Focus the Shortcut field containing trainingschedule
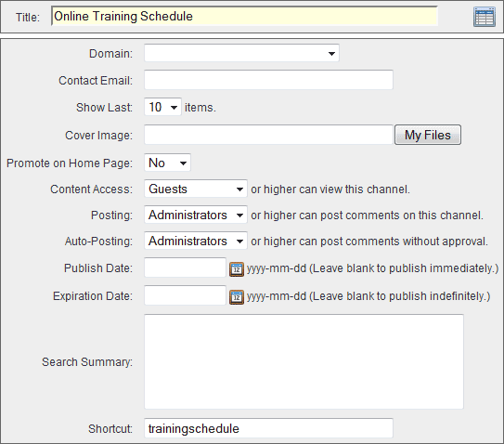504x444 pixels. 269,428
